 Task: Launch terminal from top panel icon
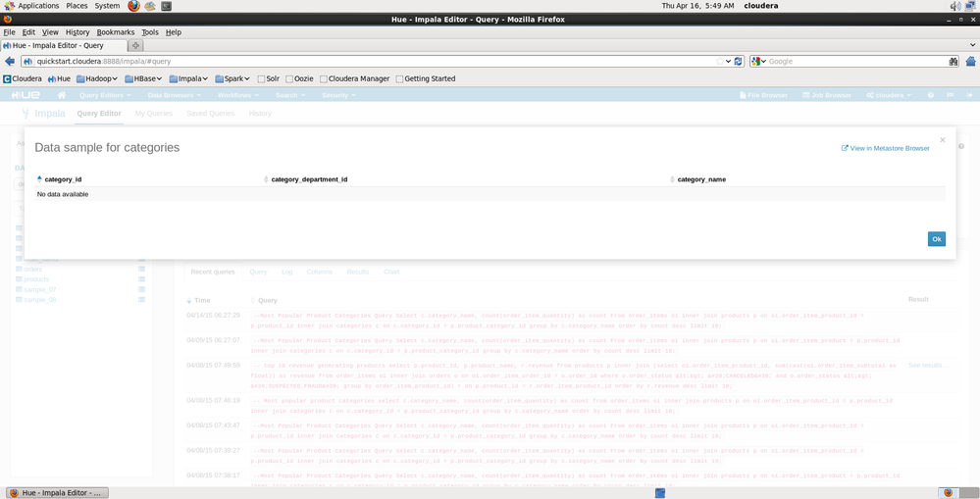click(166, 6)
